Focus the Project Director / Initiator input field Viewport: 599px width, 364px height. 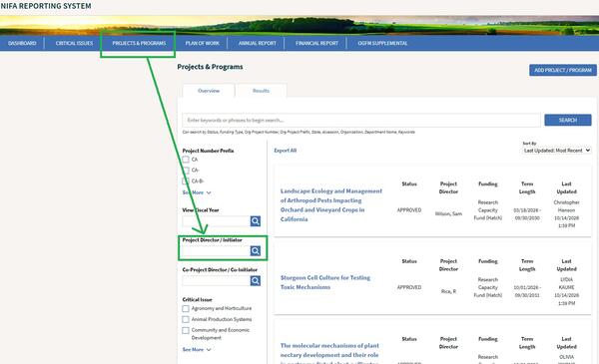(217, 250)
